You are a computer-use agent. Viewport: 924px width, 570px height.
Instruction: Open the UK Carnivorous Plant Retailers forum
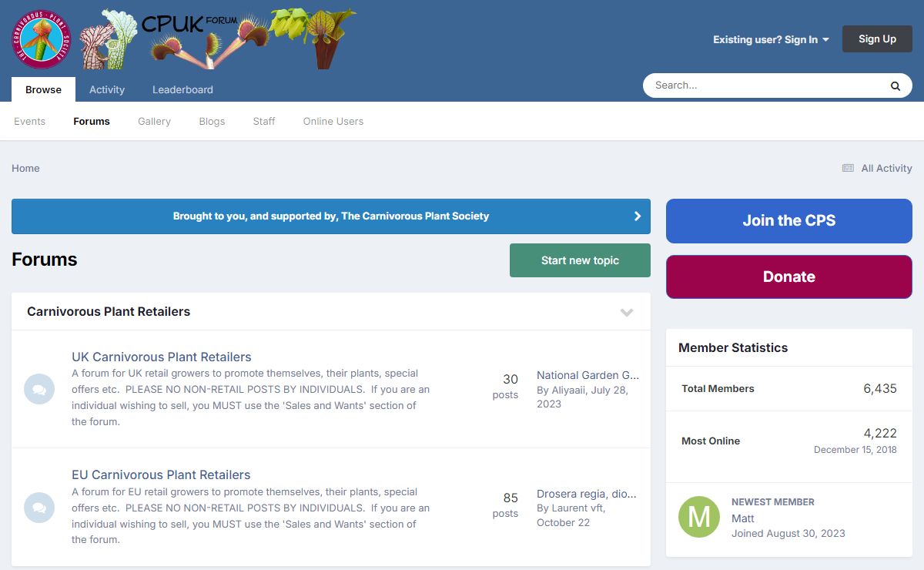(x=162, y=357)
